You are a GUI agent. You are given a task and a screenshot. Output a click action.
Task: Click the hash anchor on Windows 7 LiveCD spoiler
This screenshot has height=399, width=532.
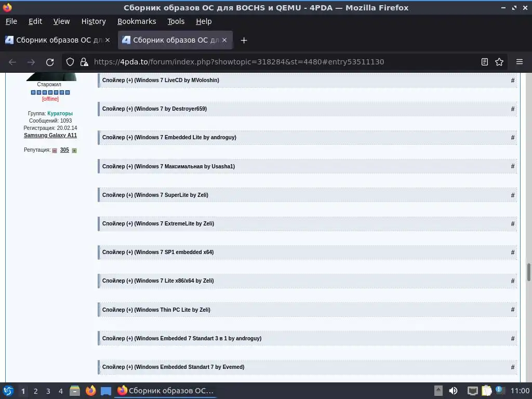click(513, 81)
